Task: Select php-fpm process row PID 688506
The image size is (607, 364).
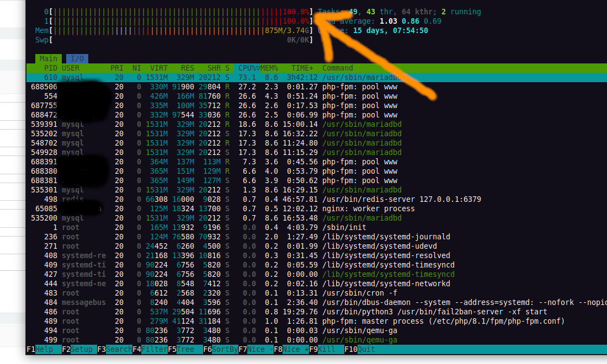Action: click(317, 87)
